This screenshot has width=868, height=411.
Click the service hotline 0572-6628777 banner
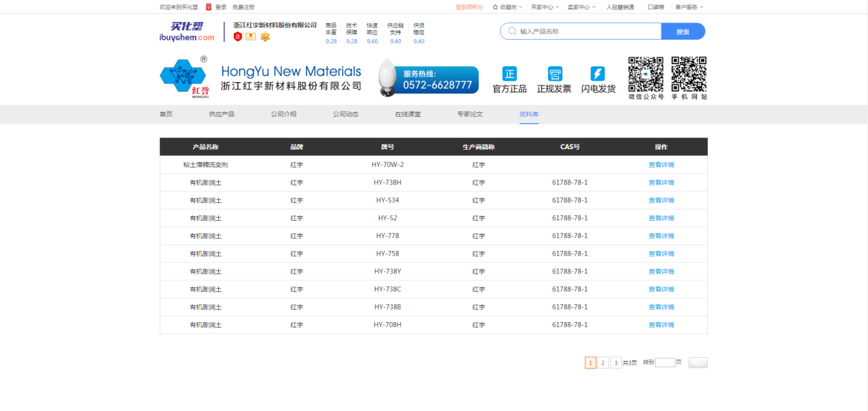coord(429,78)
